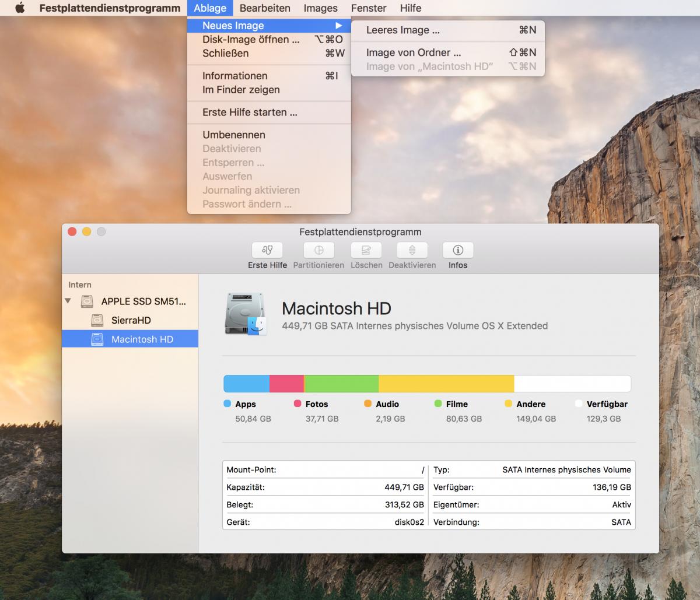This screenshot has width=700, height=600.
Task: Click the greyed Deaktivieren menu entry
Action: (x=269, y=149)
